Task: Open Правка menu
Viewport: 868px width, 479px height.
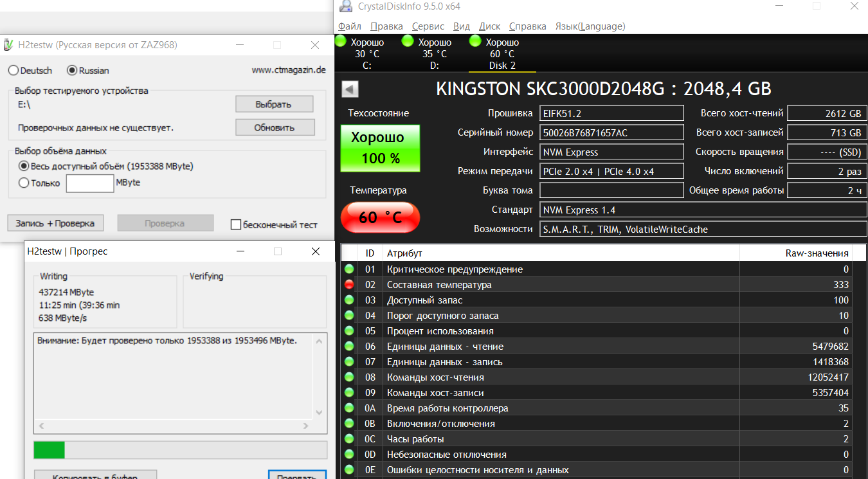Action: 387,26
